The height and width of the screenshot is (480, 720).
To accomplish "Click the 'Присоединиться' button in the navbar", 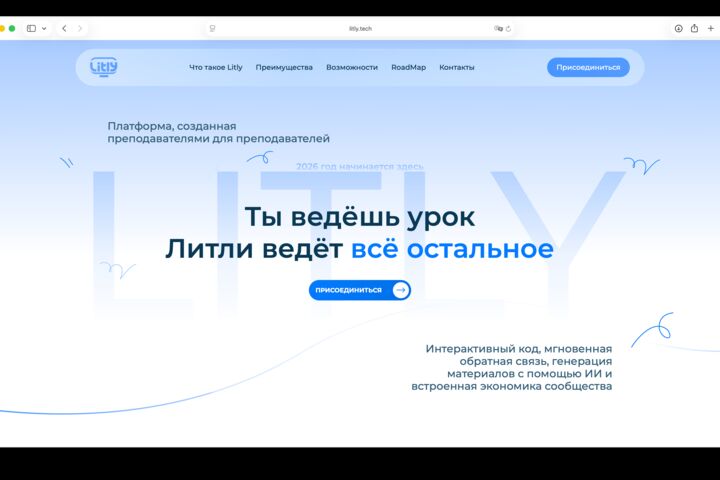I will (x=588, y=67).
